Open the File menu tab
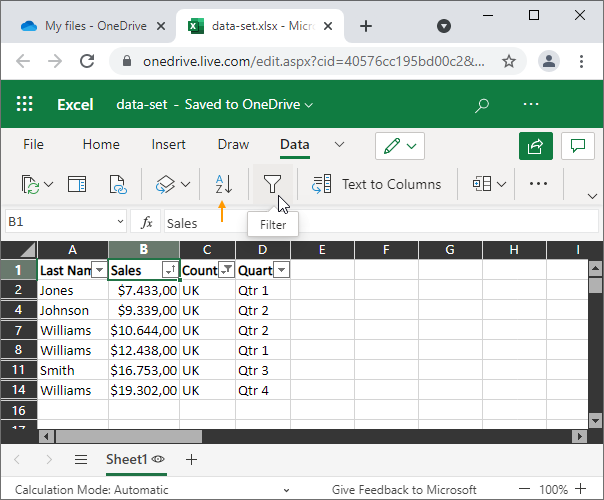Viewport: 604px width, 500px height. [x=33, y=144]
